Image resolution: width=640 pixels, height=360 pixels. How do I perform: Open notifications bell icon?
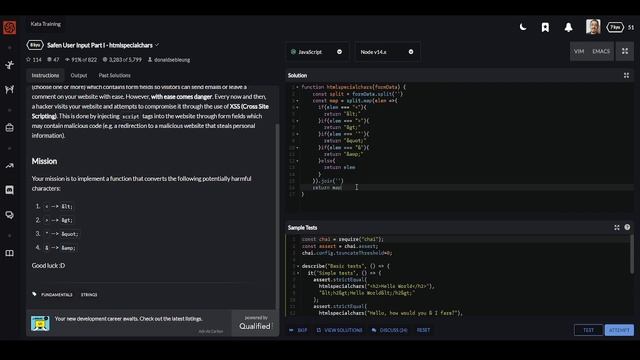click(x=568, y=27)
